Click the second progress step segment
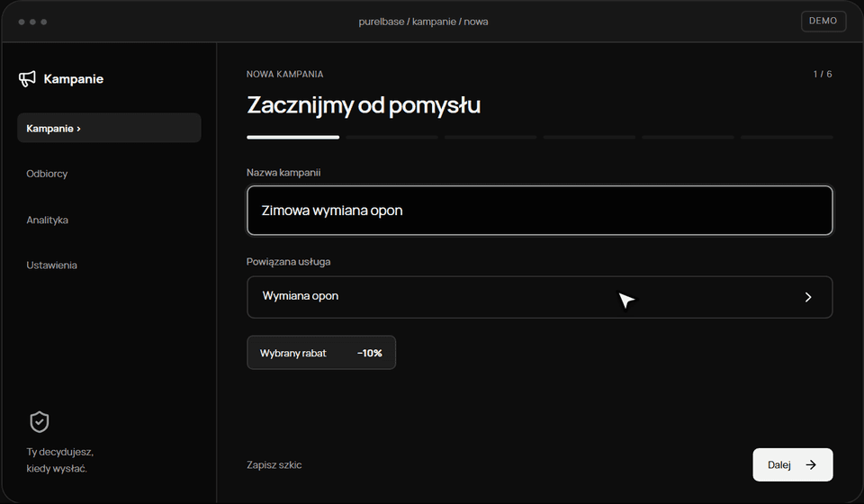Image resolution: width=864 pixels, height=504 pixels. 391,137
